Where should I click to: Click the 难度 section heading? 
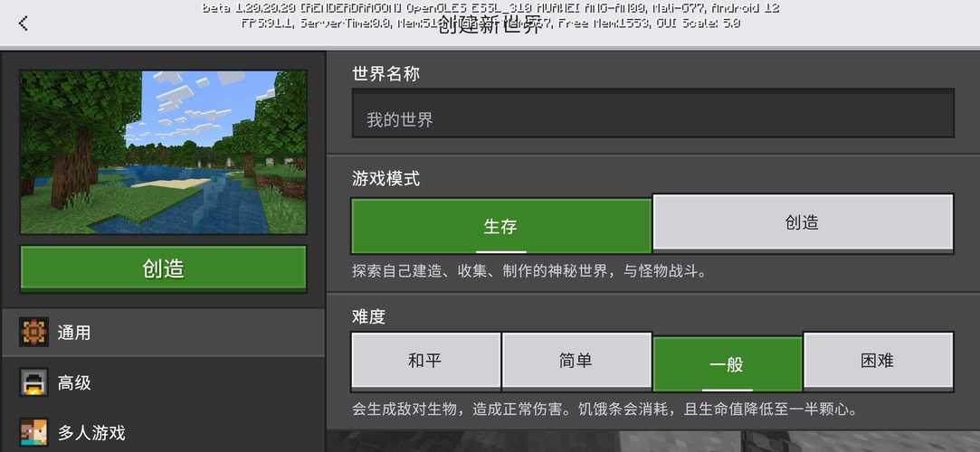(368, 316)
